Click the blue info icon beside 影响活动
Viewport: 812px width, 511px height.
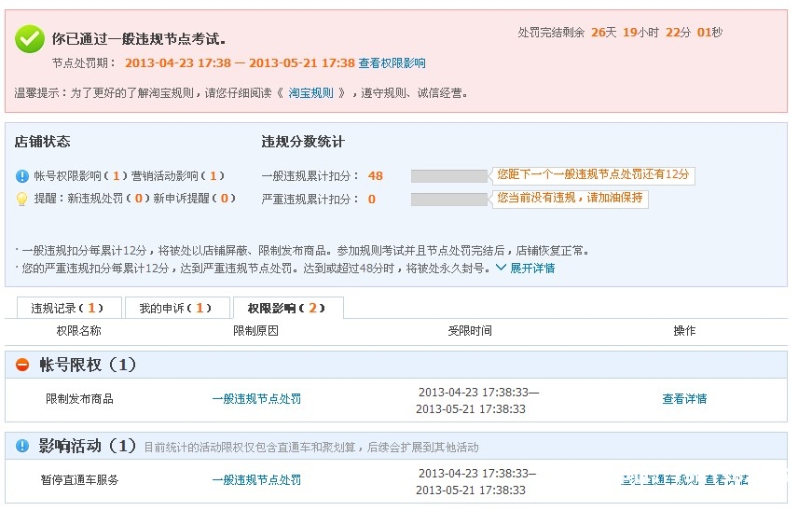(22, 447)
